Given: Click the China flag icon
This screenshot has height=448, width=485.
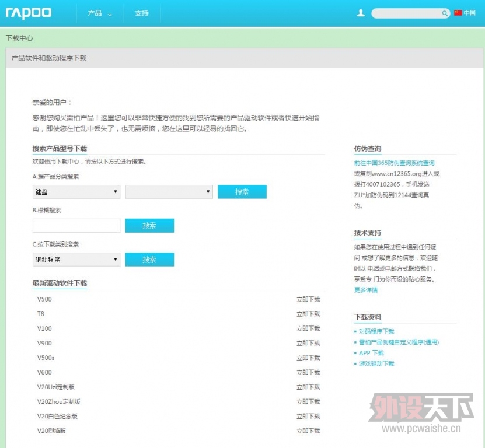Looking at the screenshot, I should click(458, 13).
